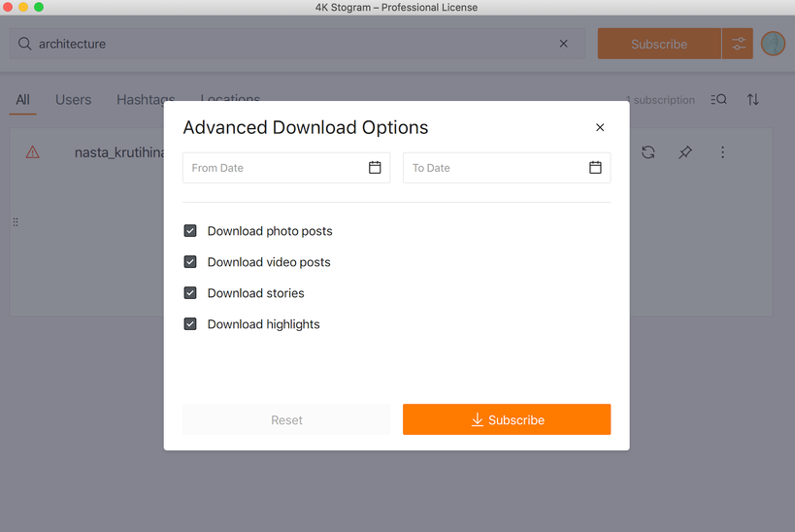
Task: Click the search subscriptions icon
Action: coord(718,99)
